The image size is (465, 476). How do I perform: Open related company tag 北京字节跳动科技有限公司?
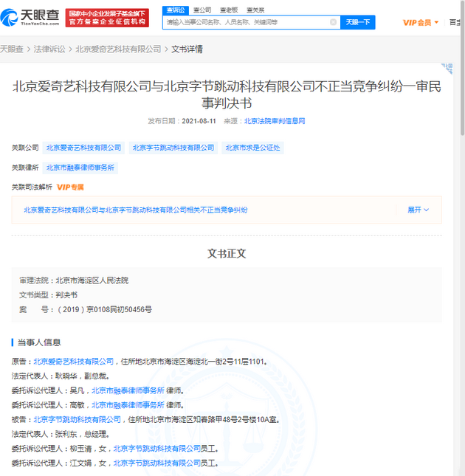pos(173,148)
